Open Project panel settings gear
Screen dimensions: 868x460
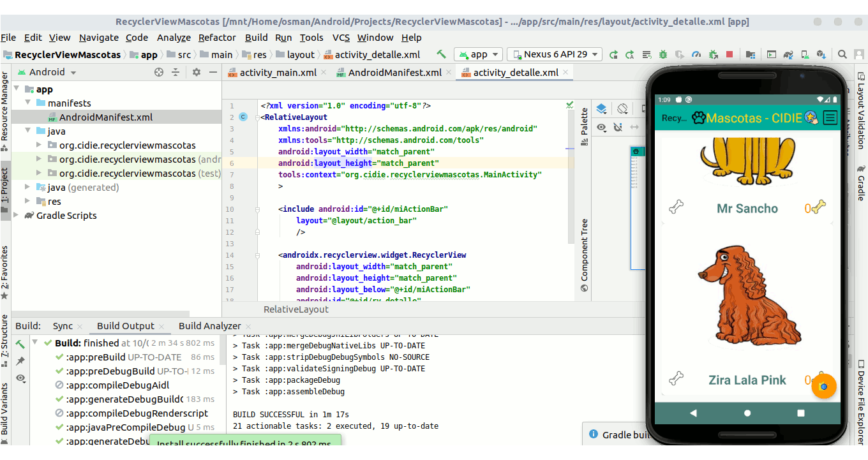coord(197,72)
